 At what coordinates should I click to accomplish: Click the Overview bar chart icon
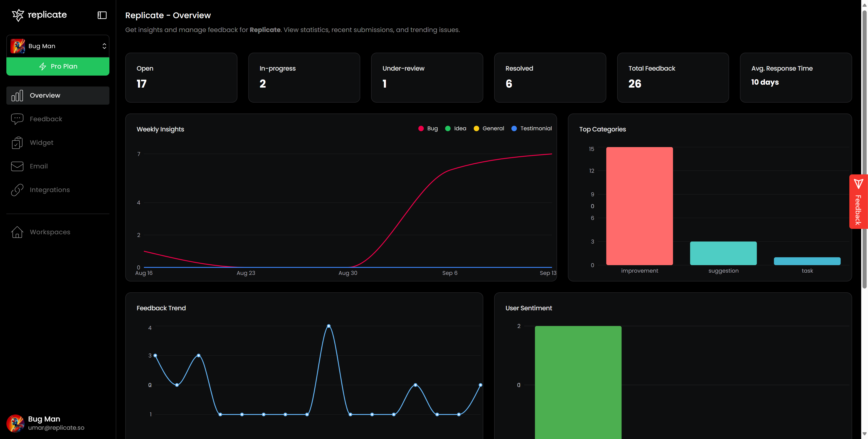tap(17, 95)
